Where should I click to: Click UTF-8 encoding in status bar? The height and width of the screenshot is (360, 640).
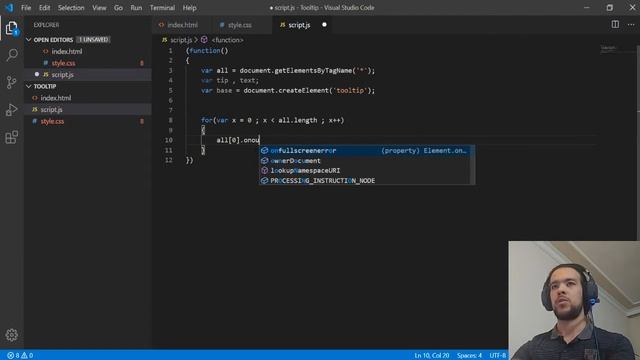coord(498,356)
